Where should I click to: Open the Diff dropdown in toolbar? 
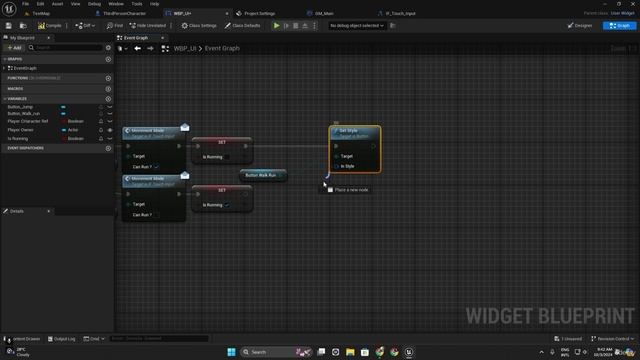coord(85,25)
